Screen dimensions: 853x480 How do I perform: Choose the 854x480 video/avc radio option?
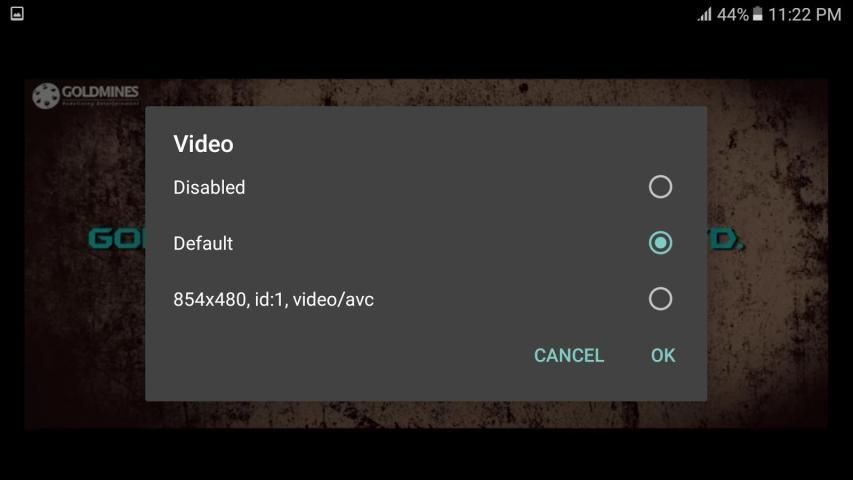[660, 299]
